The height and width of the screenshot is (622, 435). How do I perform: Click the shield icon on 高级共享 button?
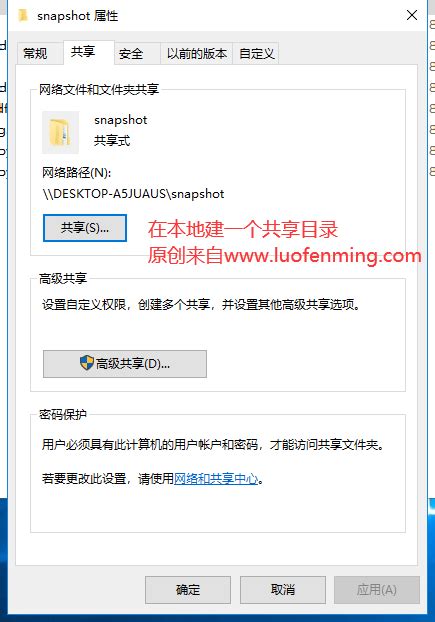click(x=86, y=363)
